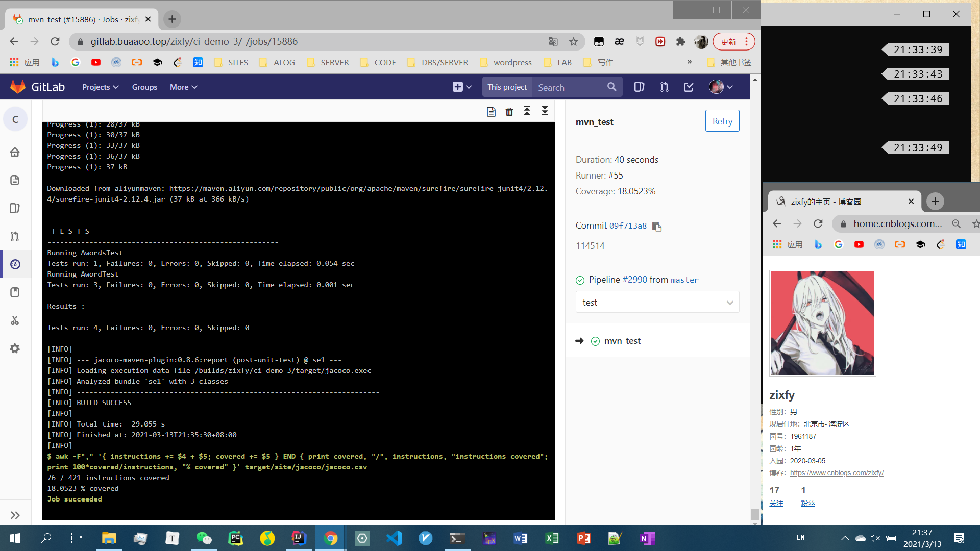Screen dimensions: 980x551
Task: Erase job log with trash icon
Action: pos(509,112)
